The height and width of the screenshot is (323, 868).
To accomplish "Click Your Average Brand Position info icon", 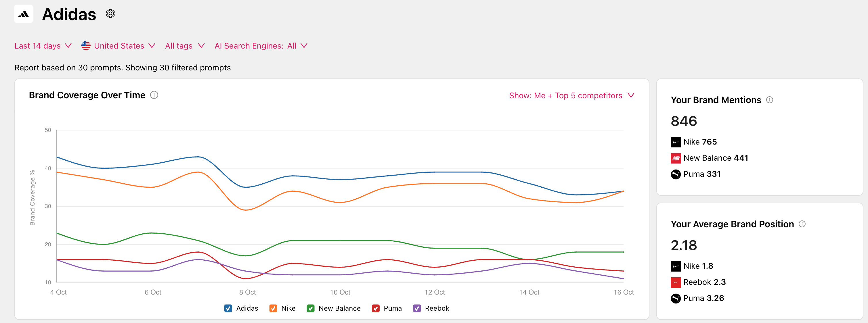I will tap(802, 224).
